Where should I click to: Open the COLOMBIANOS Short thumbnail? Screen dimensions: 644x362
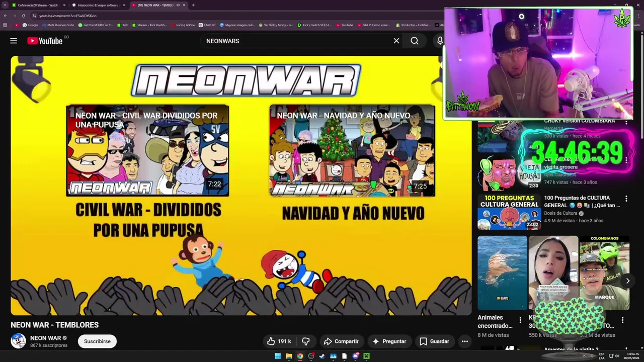[604, 273]
